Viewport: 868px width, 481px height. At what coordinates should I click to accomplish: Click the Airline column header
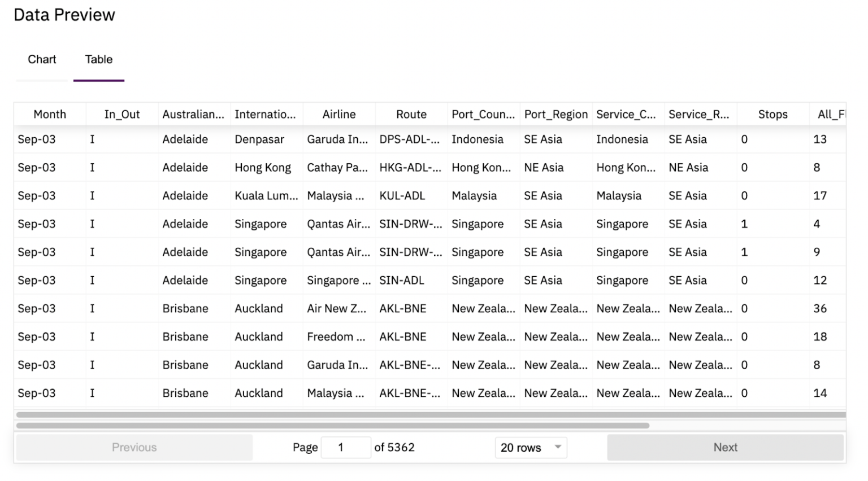click(339, 115)
